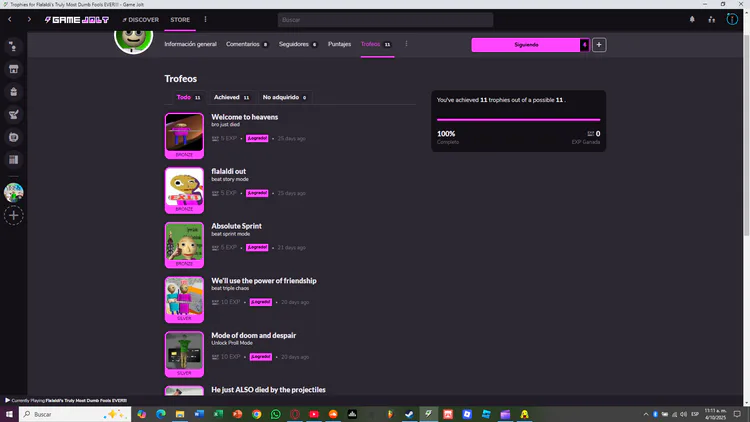The height and width of the screenshot is (422, 750).
Task: Open the power of friendship trophy image
Action: coord(184,300)
